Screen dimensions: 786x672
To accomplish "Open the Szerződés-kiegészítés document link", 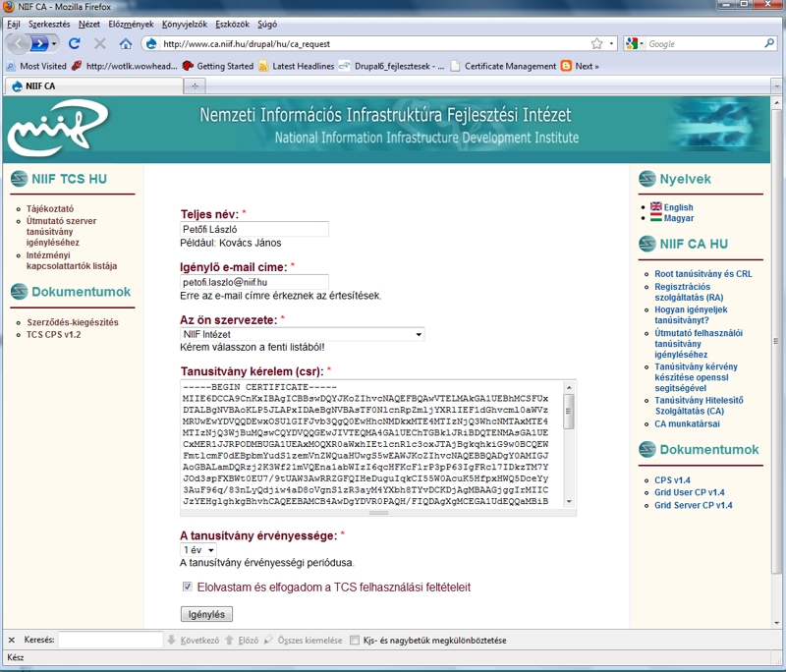I will (x=73, y=322).
